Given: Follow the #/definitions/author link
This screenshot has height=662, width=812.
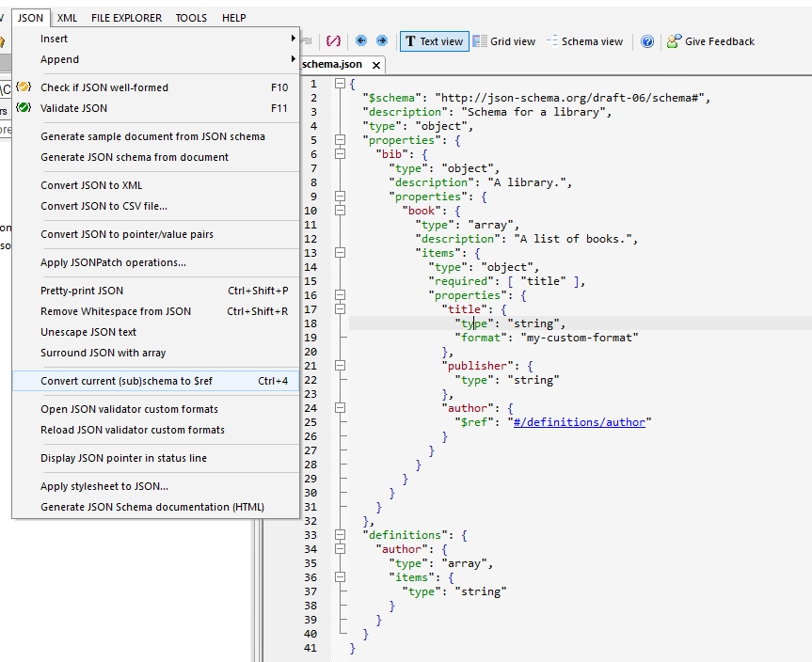Looking at the screenshot, I should [x=579, y=422].
